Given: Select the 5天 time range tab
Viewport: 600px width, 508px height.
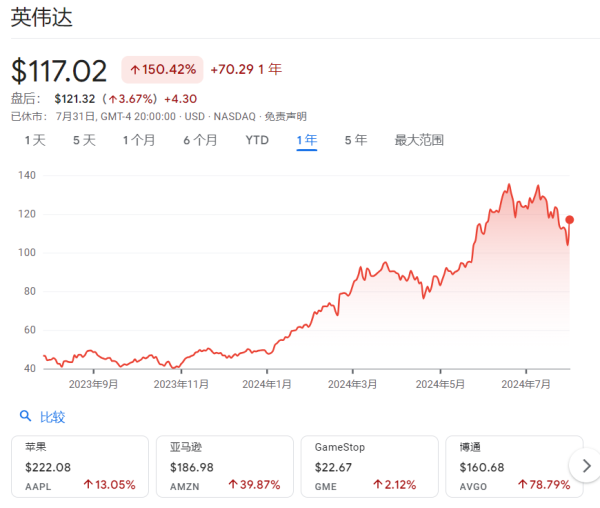Looking at the screenshot, I should pos(84,140).
